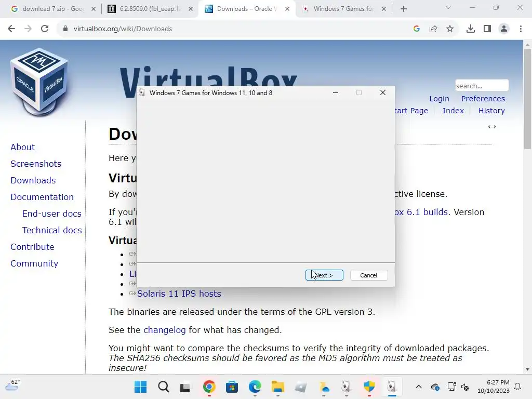This screenshot has width=532, height=399.
Task: Go forward in browser history
Action: tap(28, 29)
